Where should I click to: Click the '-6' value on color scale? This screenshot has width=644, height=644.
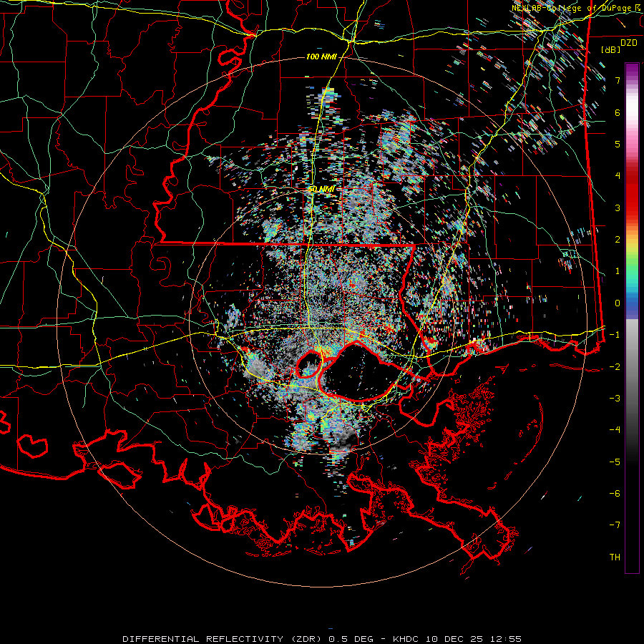click(x=615, y=494)
